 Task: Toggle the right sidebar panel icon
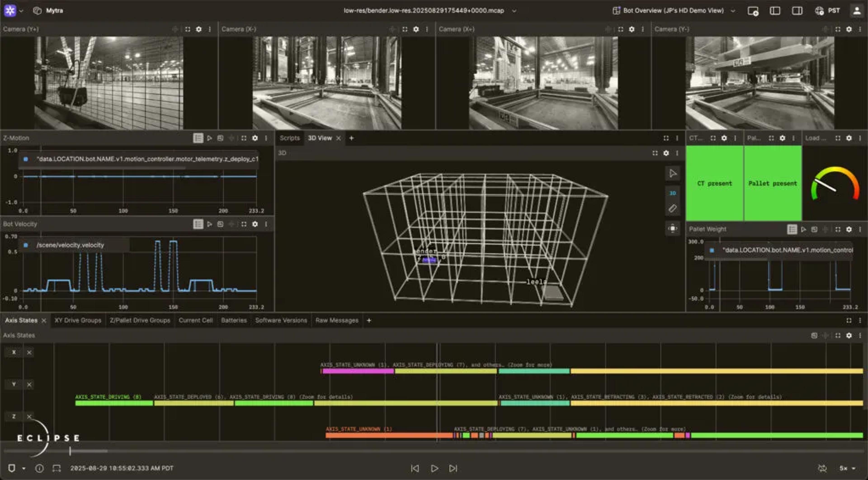pos(797,11)
